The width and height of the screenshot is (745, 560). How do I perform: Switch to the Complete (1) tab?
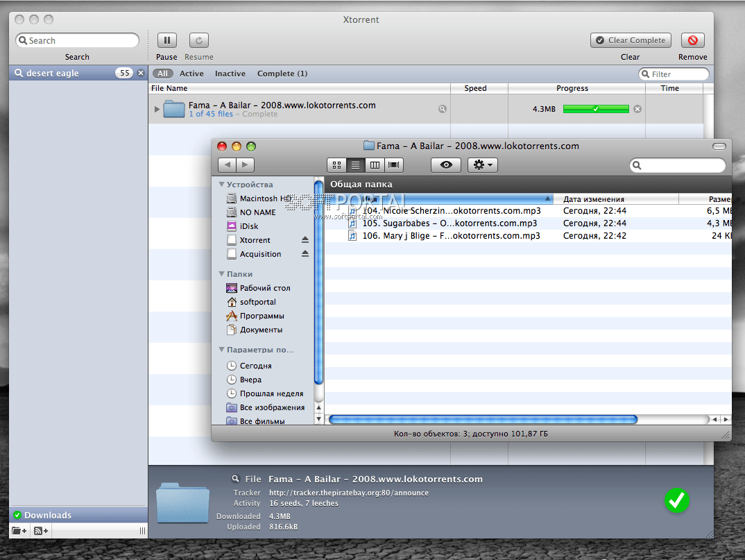[x=282, y=74]
